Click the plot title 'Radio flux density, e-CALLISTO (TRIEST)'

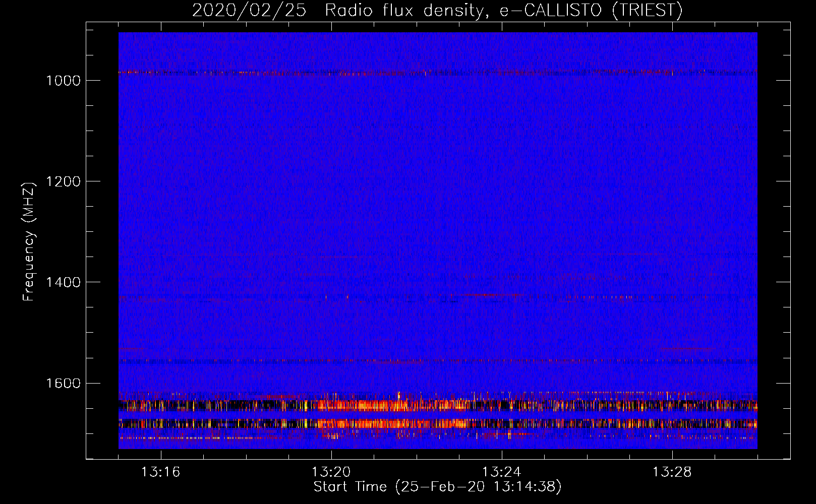[x=503, y=11]
